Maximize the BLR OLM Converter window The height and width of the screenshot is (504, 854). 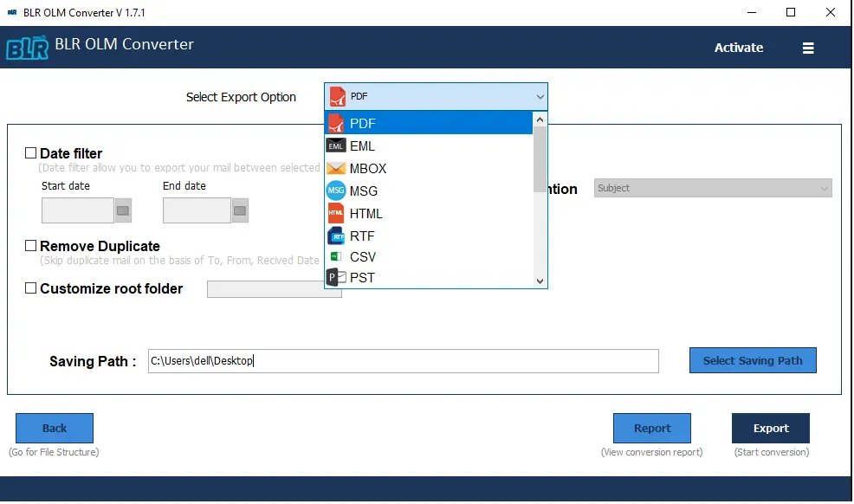pyautogui.click(x=791, y=12)
